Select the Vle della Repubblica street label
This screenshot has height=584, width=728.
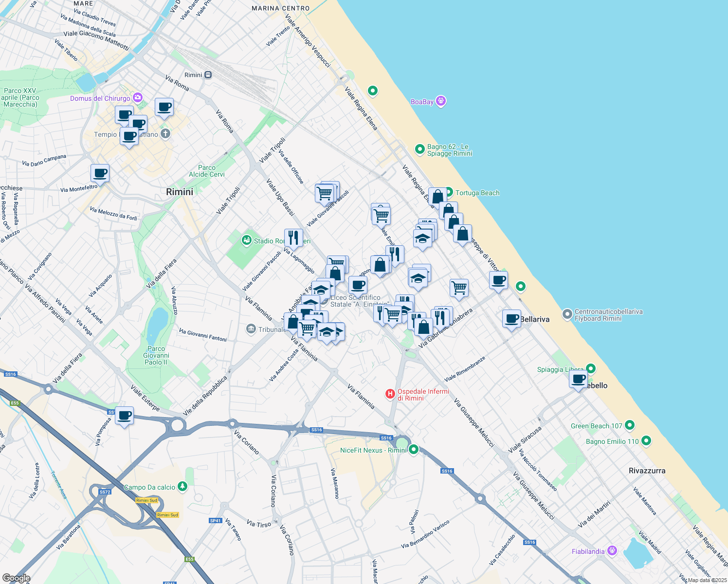(205, 396)
